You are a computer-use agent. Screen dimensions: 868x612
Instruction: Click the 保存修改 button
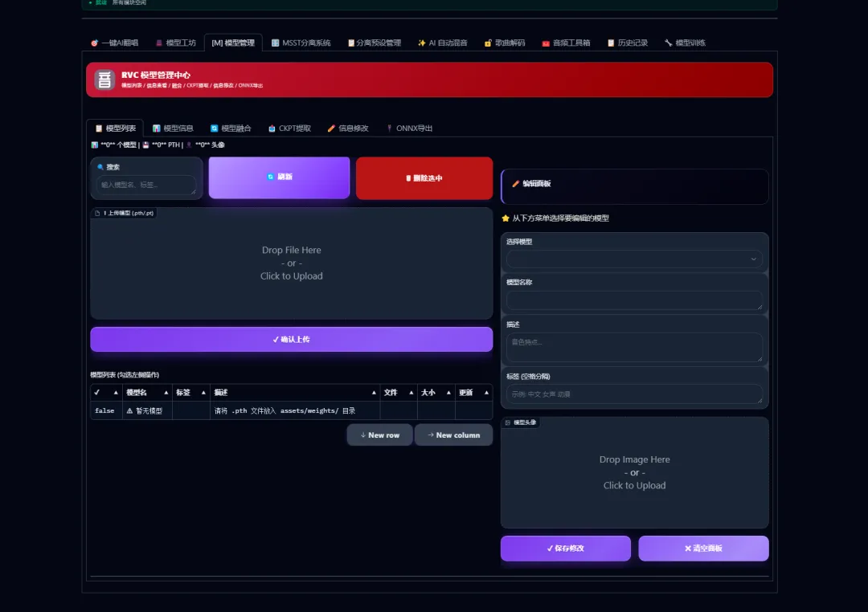point(565,549)
